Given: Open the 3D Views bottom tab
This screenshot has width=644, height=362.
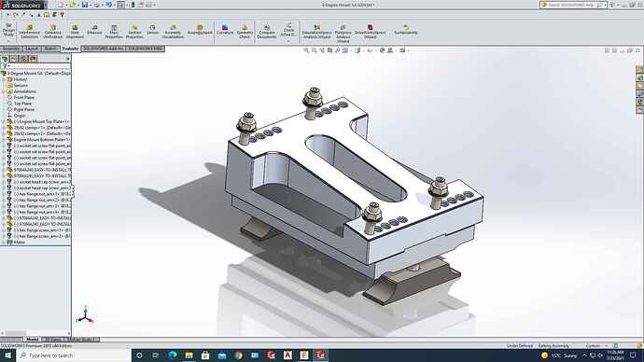Looking at the screenshot, I should click(52, 340).
